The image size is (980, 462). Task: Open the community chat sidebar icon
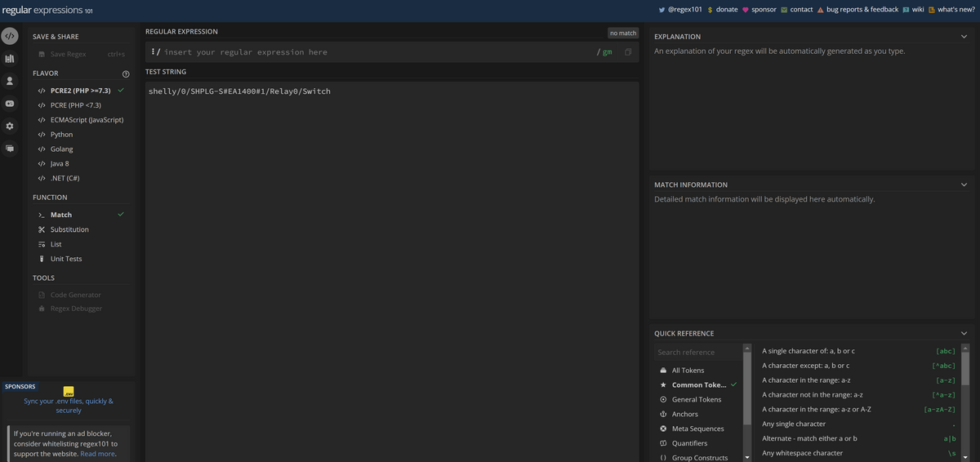(10, 149)
